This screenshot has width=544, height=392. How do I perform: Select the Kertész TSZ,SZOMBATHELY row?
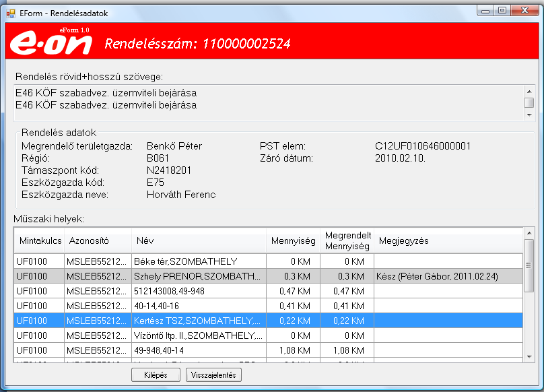click(269, 321)
